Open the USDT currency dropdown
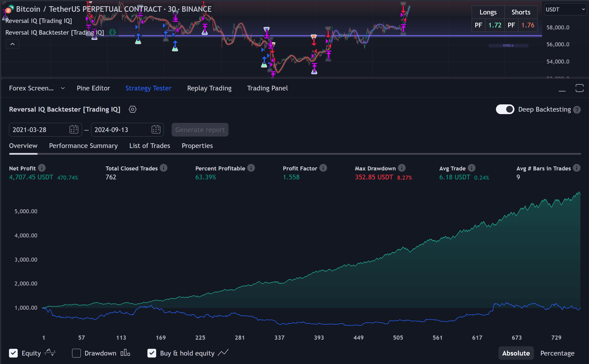589x364 pixels. [x=565, y=9]
